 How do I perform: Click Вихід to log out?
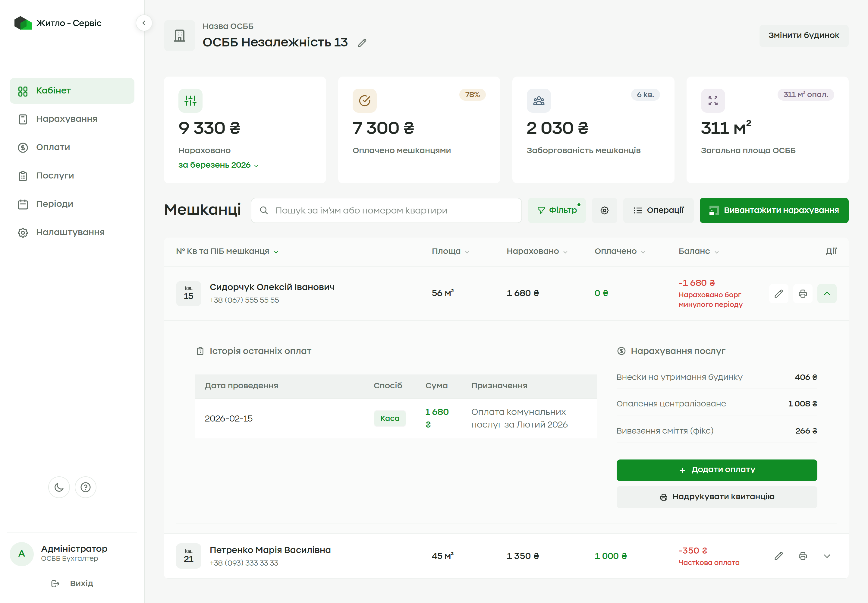(72, 584)
